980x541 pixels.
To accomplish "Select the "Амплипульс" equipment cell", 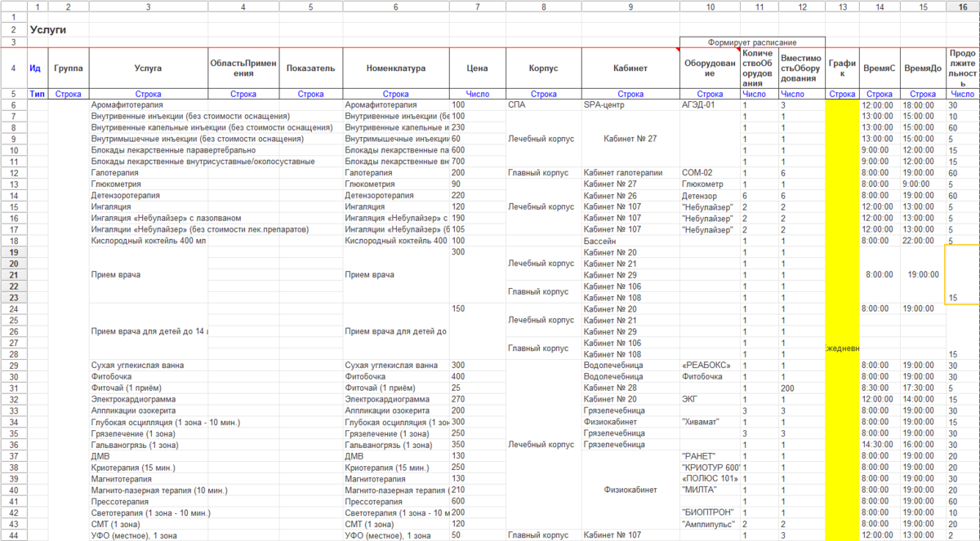I will (710, 524).
